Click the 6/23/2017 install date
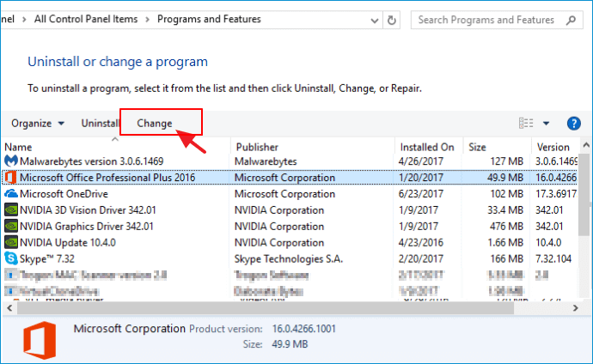The image size is (593, 364). click(x=420, y=194)
